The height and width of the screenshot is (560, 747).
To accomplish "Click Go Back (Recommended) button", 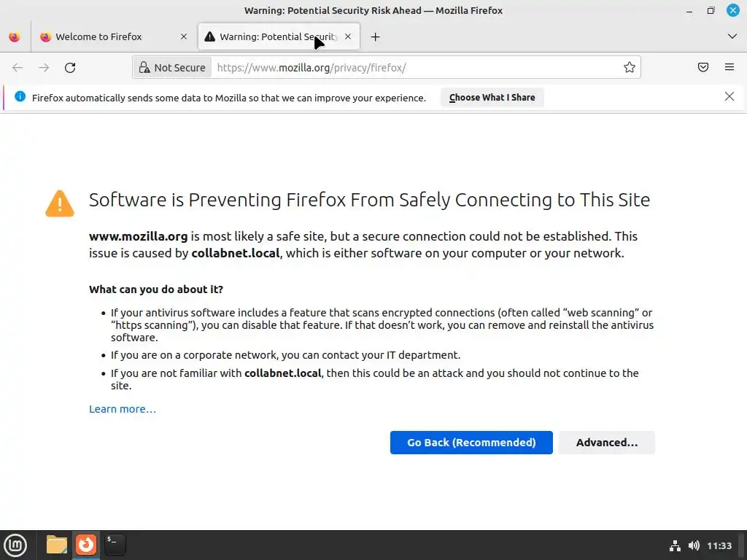I will pos(471,443).
